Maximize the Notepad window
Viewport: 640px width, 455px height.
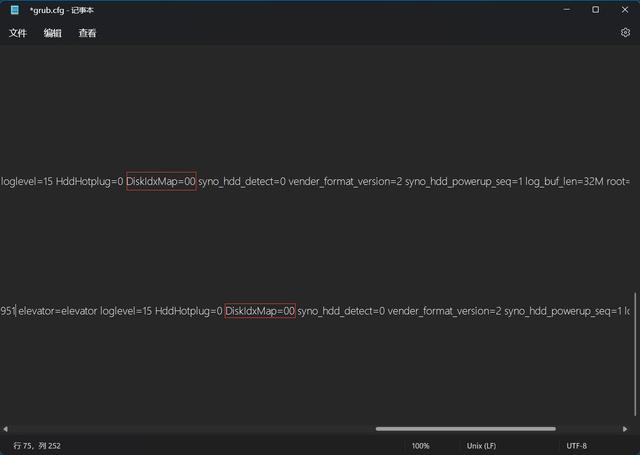(x=596, y=9)
